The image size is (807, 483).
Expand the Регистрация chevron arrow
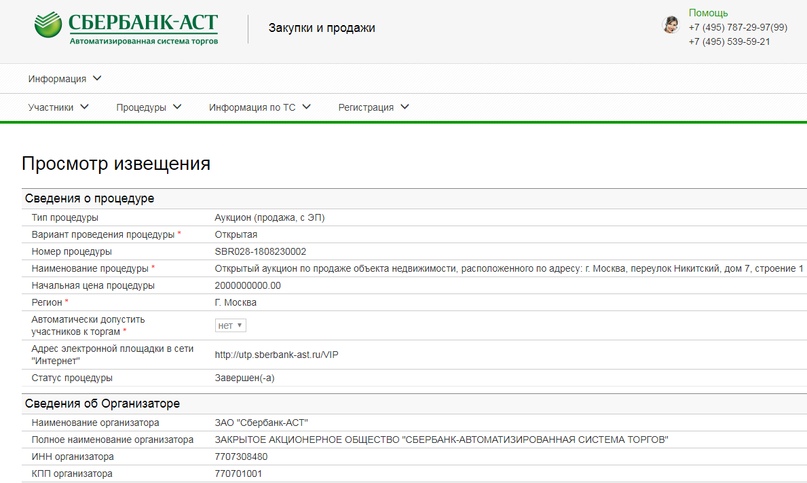coord(405,107)
